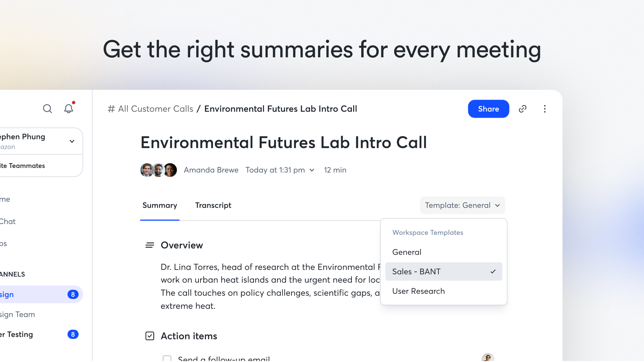Click the Overview section icon
The height and width of the screenshot is (362, 644).
pyautogui.click(x=150, y=245)
